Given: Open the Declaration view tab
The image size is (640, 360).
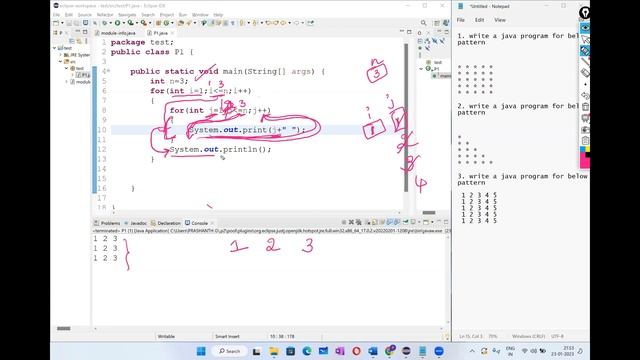Looking at the screenshot, I should [x=166, y=223].
